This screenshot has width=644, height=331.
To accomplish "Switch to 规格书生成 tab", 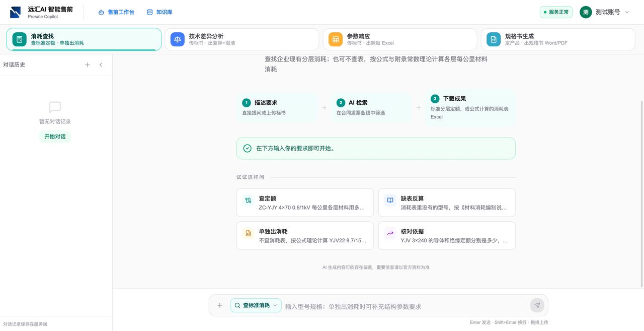I will pyautogui.click(x=558, y=39).
